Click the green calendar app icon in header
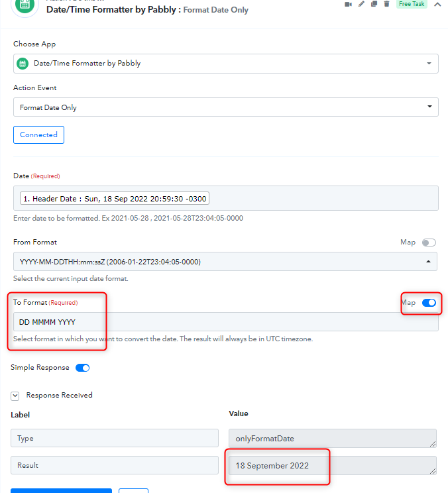The image size is (448, 493). tap(25, 5)
